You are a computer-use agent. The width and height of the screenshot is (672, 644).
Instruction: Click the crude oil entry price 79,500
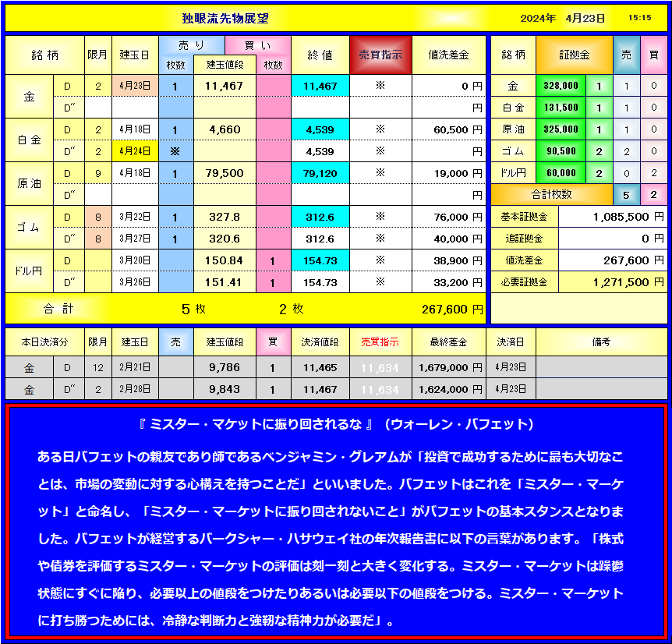(x=225, y=173)
